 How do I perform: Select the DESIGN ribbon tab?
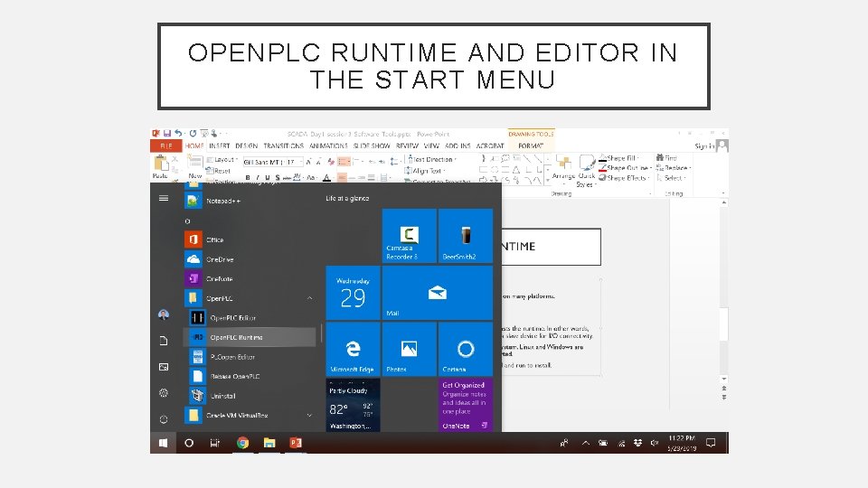pyautogui.click(x=246, y=145)
